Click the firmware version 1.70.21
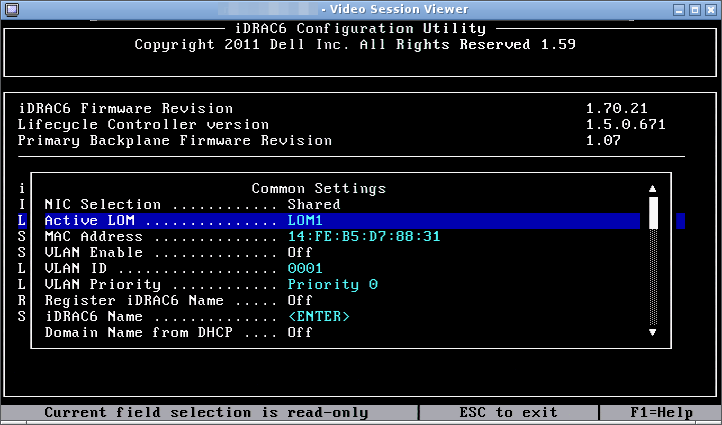Image resolution: width=722 pixels, height=425 pixels. pos(617,109)
